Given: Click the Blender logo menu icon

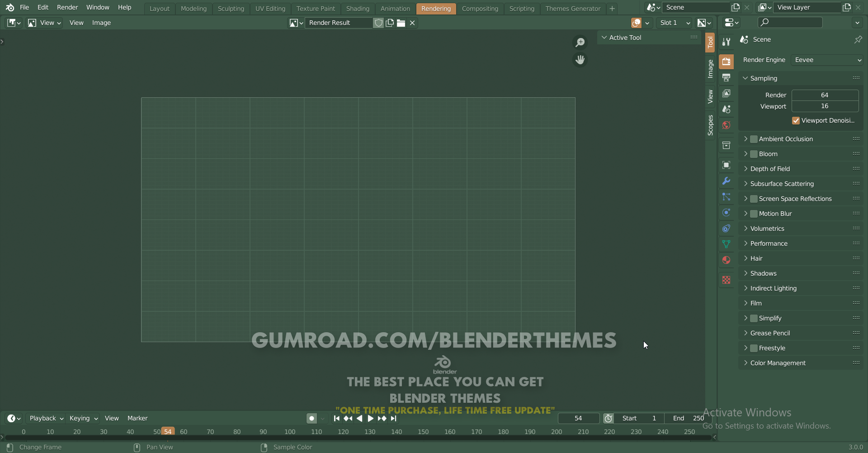Looking at the screenshot, I should pyautogui.click(x=10, y=8).
